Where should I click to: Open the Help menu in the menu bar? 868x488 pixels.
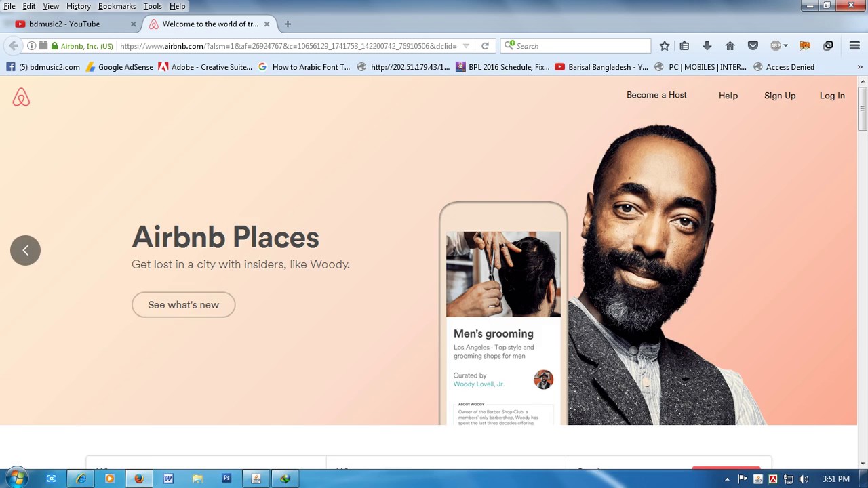tap(177, 6)
